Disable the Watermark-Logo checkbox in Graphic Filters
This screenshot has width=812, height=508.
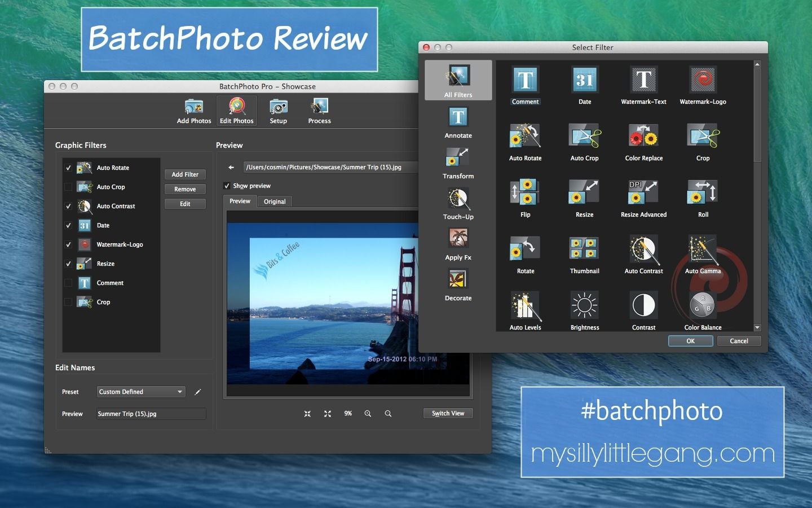click(68, 244)
